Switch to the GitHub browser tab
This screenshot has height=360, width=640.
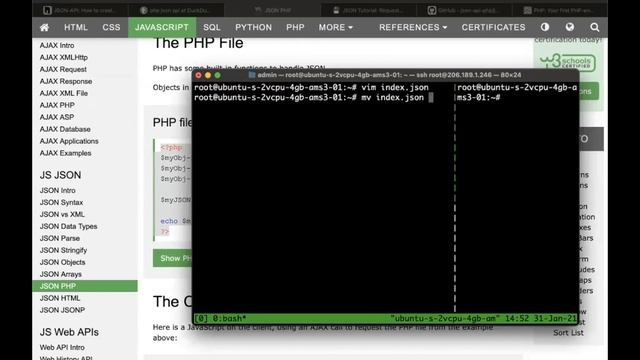pos(464,10)
